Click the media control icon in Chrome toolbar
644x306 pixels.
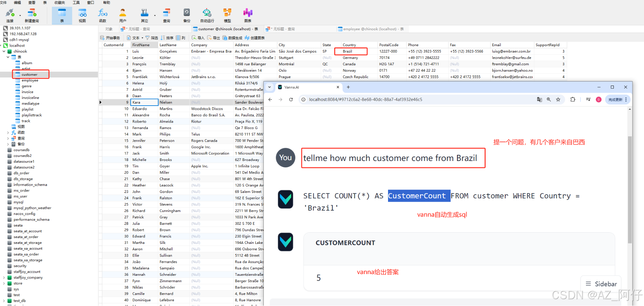click(x=588, y=100)
